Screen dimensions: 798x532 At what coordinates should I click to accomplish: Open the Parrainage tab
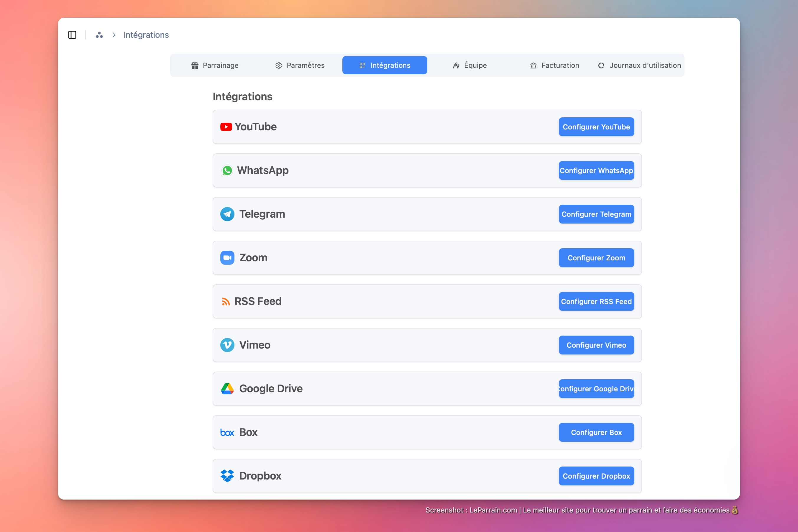click(x=215, y=65)
